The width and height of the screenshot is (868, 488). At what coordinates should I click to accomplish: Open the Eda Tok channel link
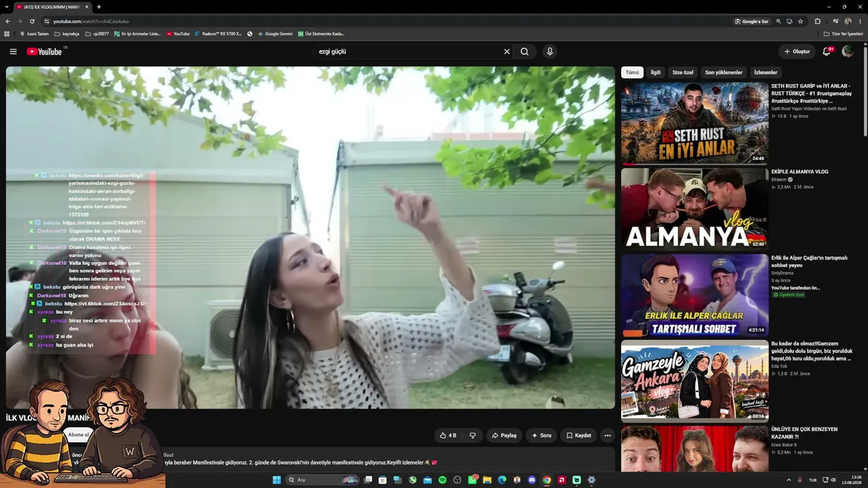point(779,366)
